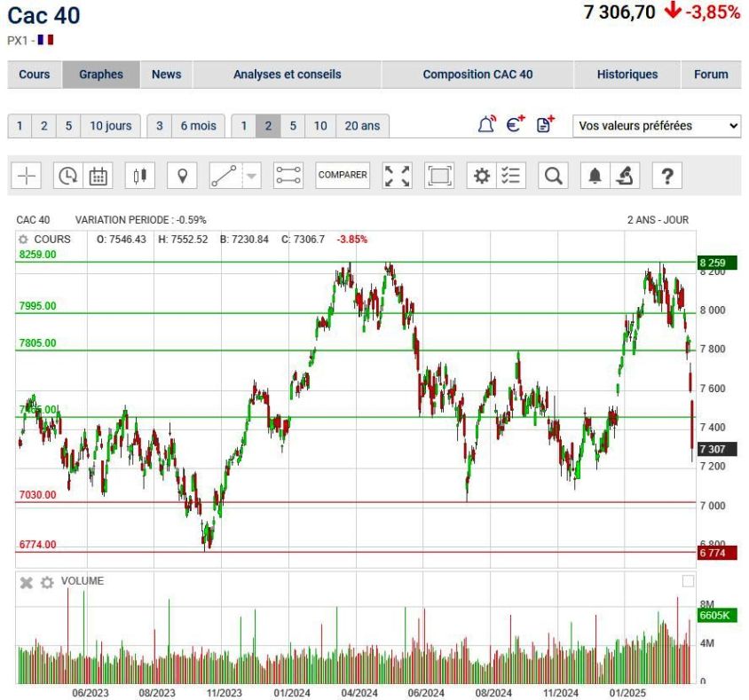Open the calendar date range tool
The image size is (749, 700).
(x=98, y=176)
